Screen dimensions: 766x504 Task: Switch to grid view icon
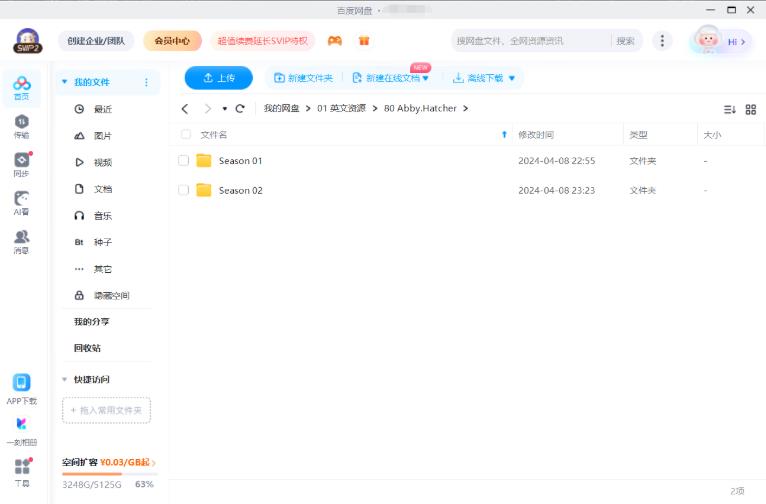[x=751, y=109]
